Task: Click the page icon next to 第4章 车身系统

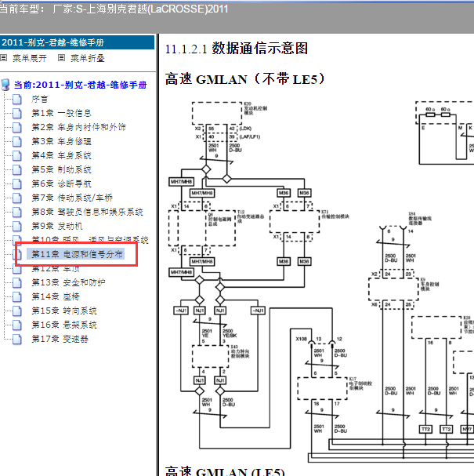Action: point(17,155)
